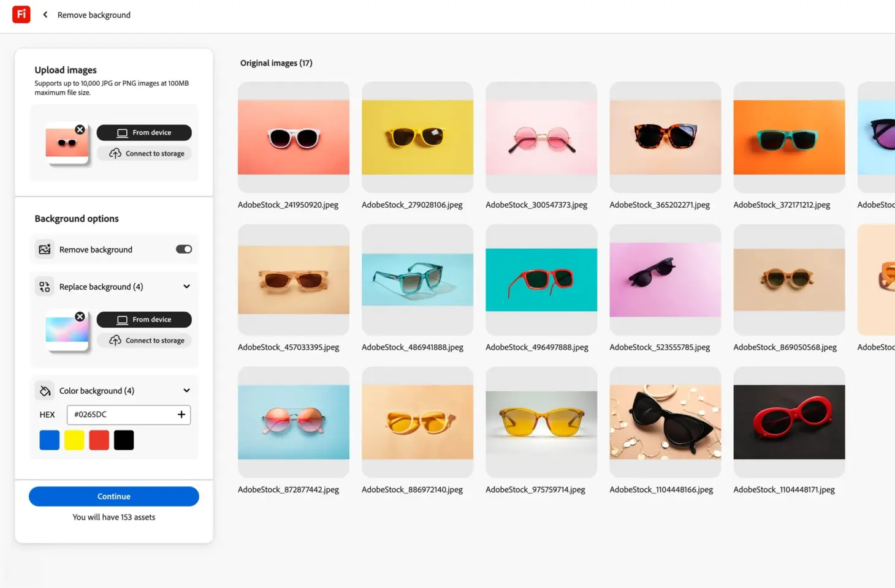895x588 pixels.
Task: Click the Adobe Firefly logo icon
Action: (x=21, y=14)
